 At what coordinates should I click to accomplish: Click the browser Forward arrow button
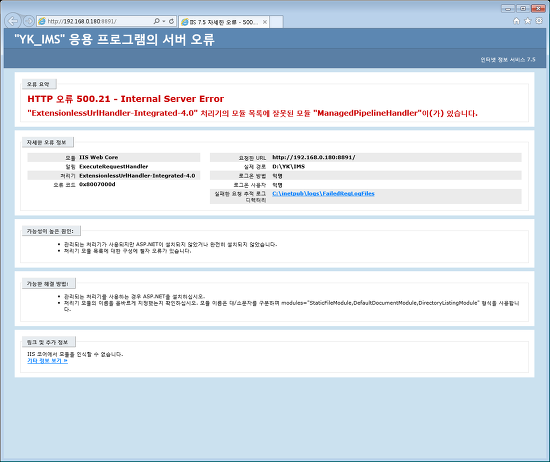(29, 21)
